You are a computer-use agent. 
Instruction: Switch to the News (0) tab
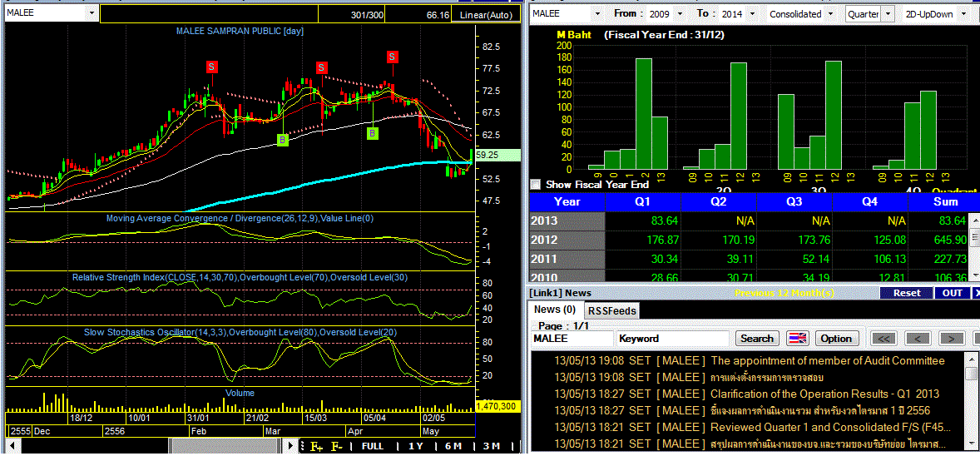555,310
